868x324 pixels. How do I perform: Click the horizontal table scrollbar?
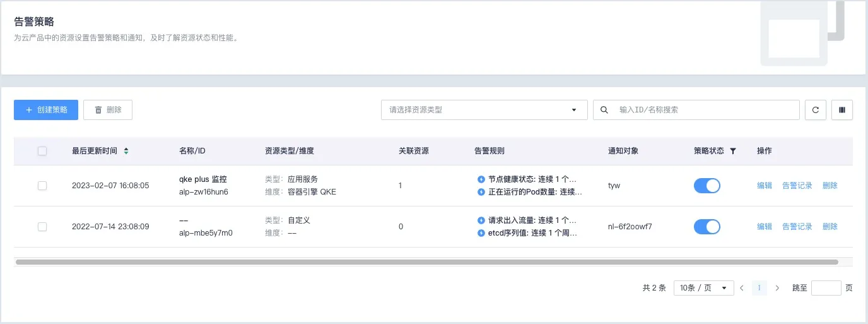pos(426,261)
